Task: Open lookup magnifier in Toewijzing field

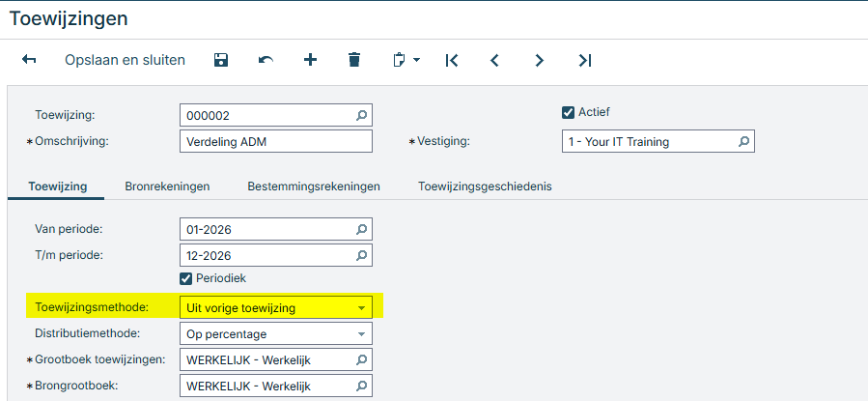Action: pos(361,115)
